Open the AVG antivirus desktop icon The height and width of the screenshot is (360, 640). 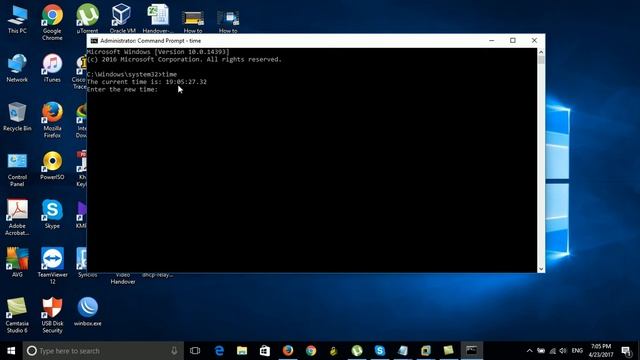(x=17, y=263)
